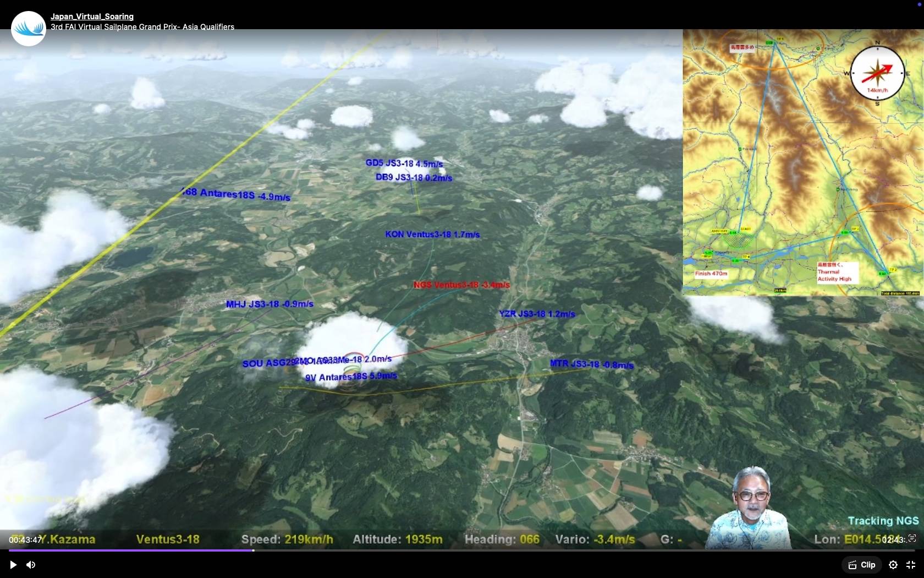Click the clapperboard Clip button
924x578 pixels.
(862, 565)
